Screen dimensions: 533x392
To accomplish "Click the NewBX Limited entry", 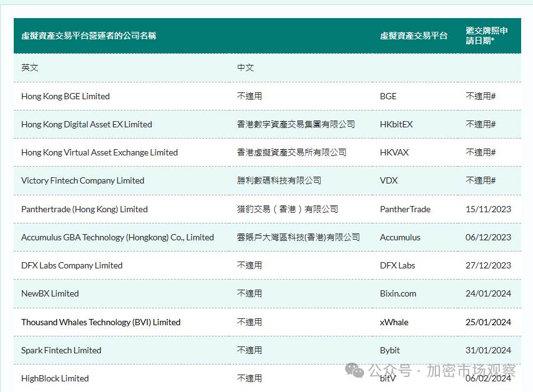I will [50, 293].
